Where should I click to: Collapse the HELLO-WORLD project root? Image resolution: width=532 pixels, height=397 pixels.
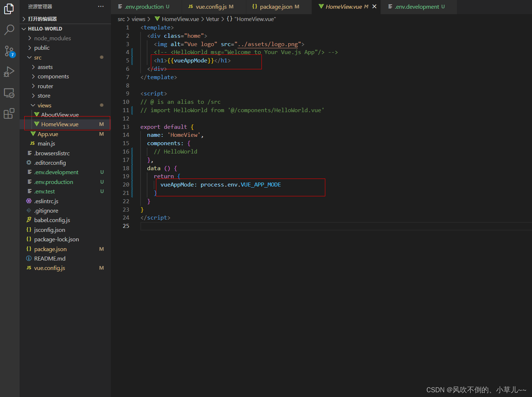point(65,29)
